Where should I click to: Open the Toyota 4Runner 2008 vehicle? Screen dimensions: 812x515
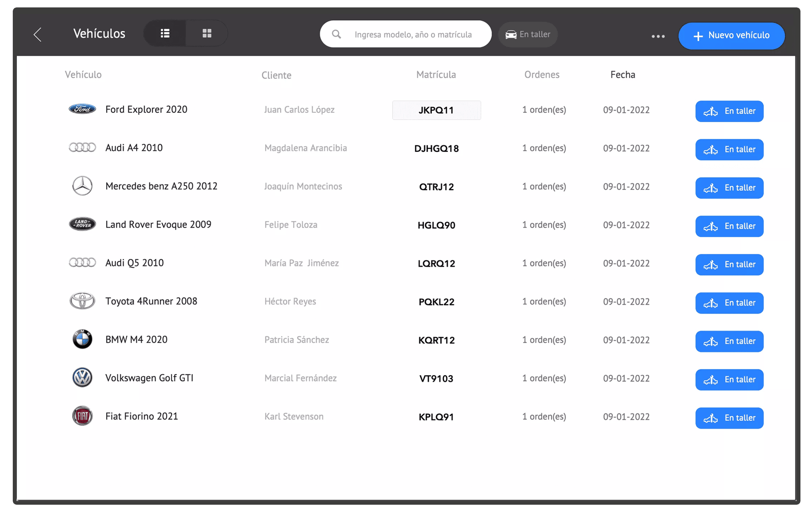click(151, 301)
